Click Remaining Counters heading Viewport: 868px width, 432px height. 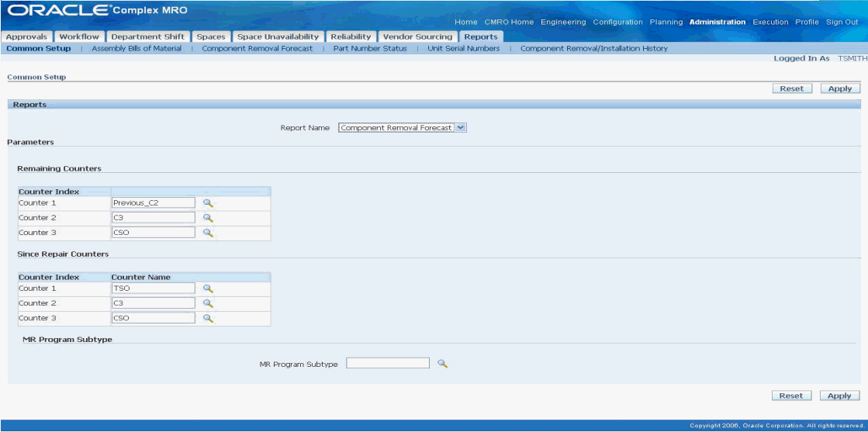click(x=59, y=168)
